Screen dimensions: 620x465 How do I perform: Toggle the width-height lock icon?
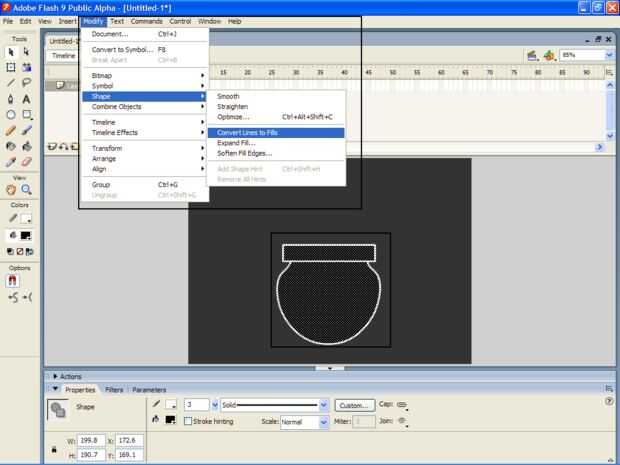pos(53,449)
